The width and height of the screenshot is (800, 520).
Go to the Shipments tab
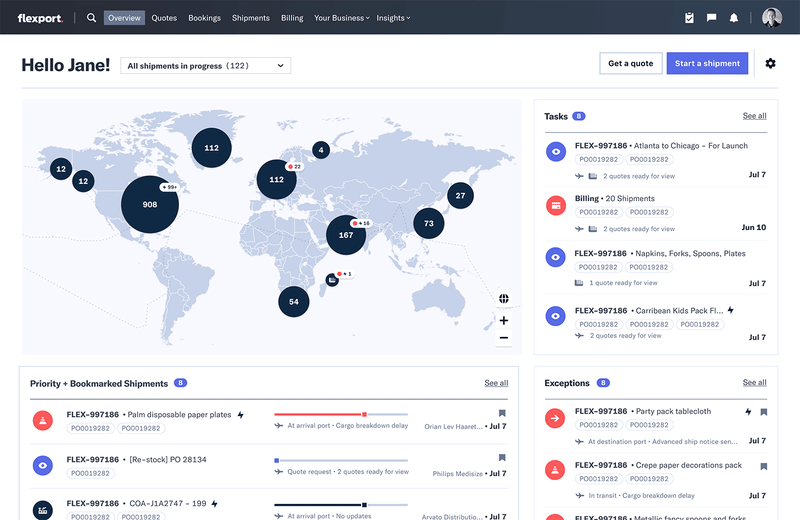click(250, 18)
